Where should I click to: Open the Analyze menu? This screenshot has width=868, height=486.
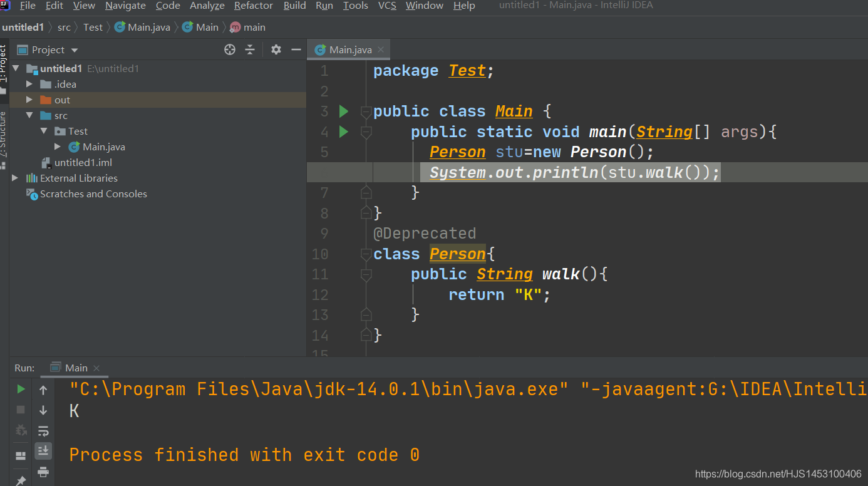click(x=207, y=6)
